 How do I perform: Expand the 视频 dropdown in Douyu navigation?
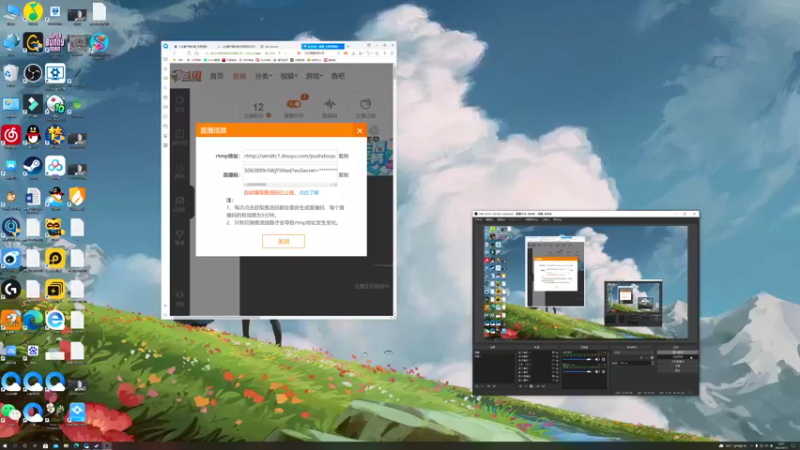point(288,76)
